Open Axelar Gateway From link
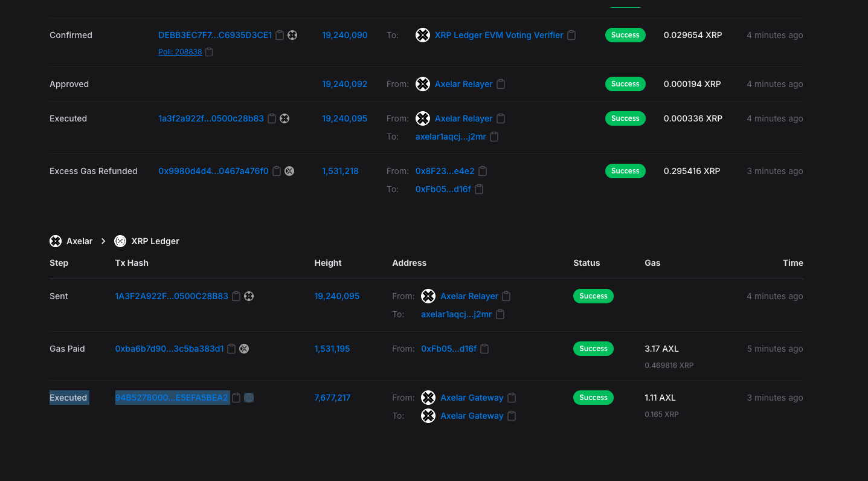This screenshot has height=481, width=868. pos(472,398)
